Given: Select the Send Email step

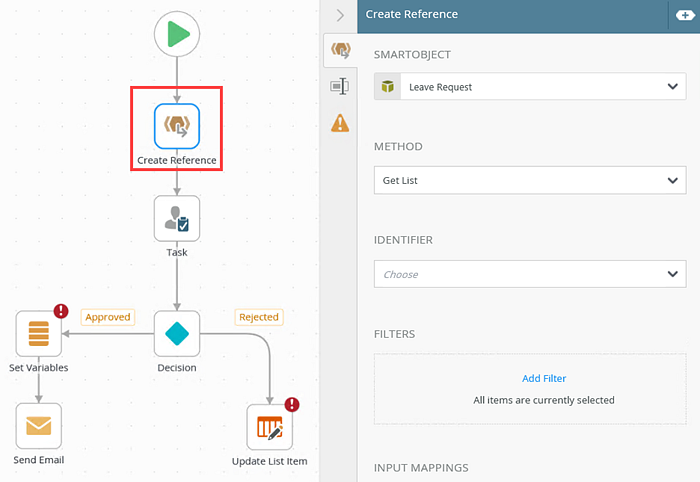Looking at the screenshot, I should click(x=38, y=426).
